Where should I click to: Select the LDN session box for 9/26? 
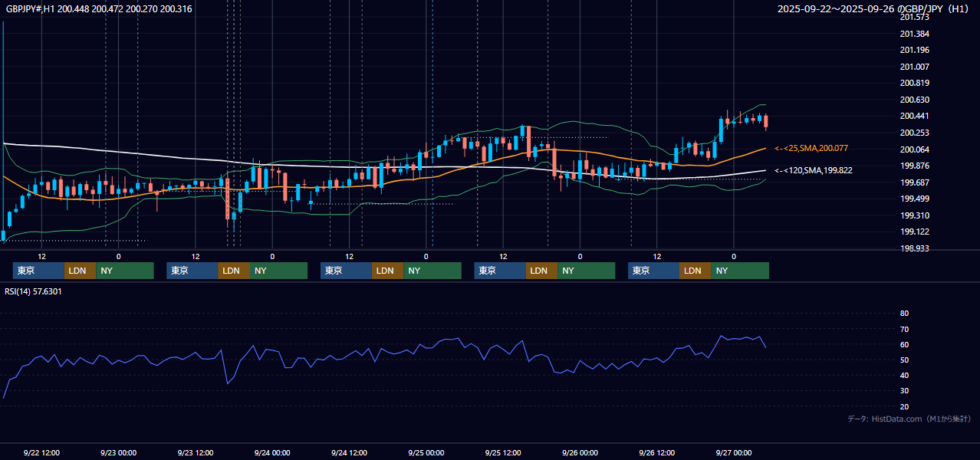695,271
